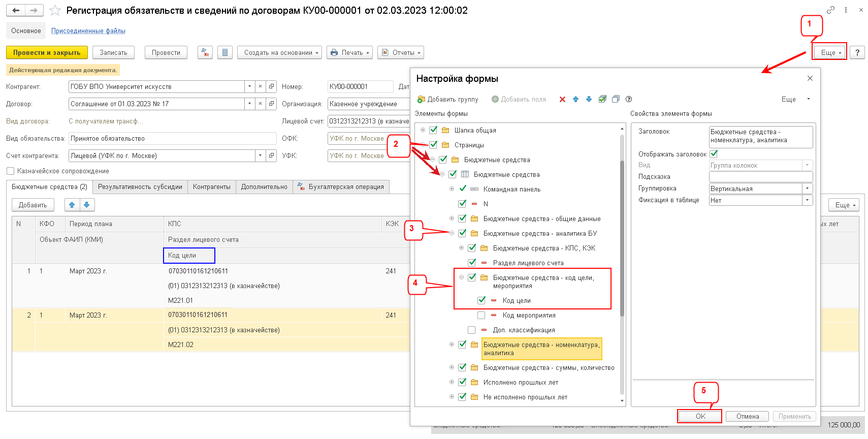Open Фиксация в таблице dropdown
Viewport: 868px width, 439px height.
click(x=807, y=200)
